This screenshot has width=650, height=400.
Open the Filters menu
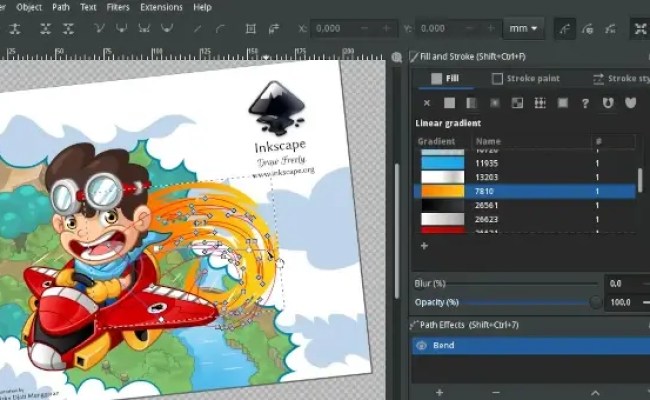(x=118, y=7)
